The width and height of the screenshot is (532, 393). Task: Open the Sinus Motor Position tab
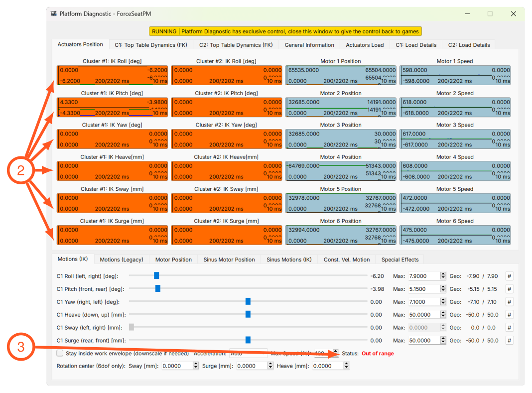[229, 260]
